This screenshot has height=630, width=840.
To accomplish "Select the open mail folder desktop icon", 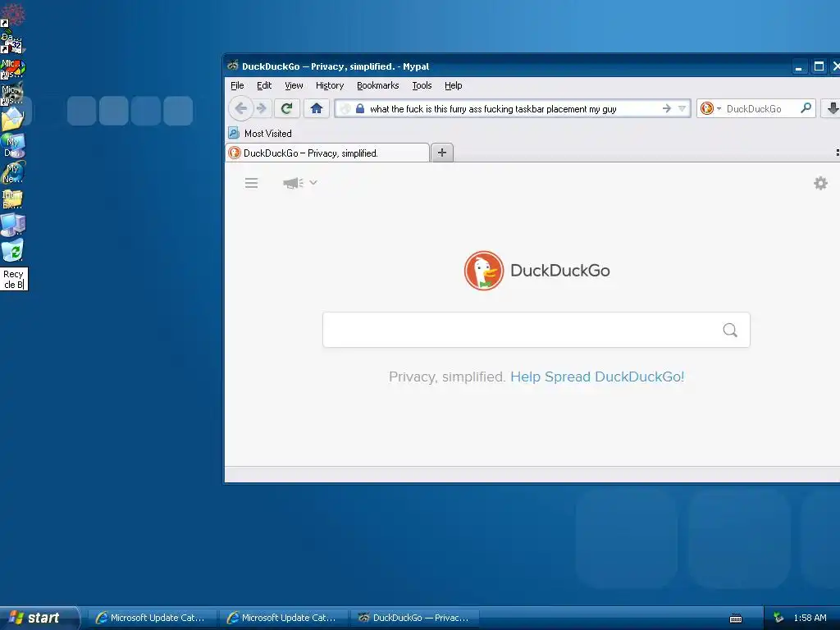I will pyautogui.click(x=12, y=120).
